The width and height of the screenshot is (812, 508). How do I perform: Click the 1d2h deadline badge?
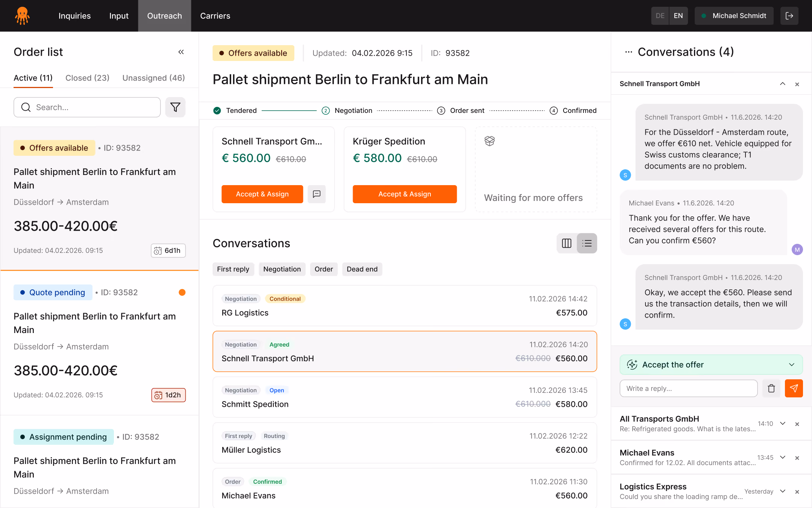tap(168, 395)
